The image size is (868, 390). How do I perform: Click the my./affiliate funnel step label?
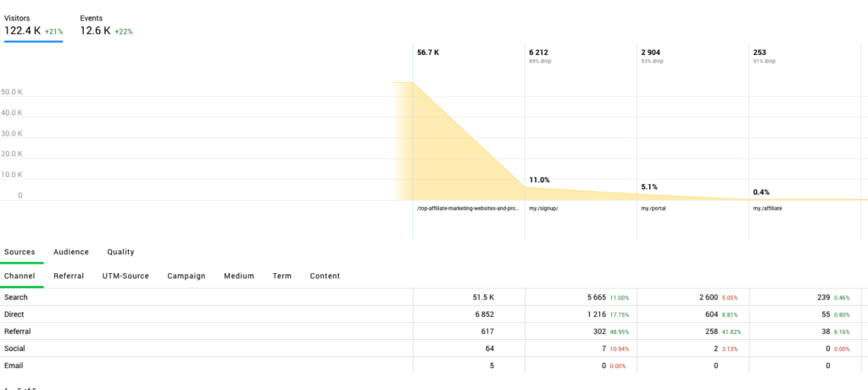coord(769,209)
